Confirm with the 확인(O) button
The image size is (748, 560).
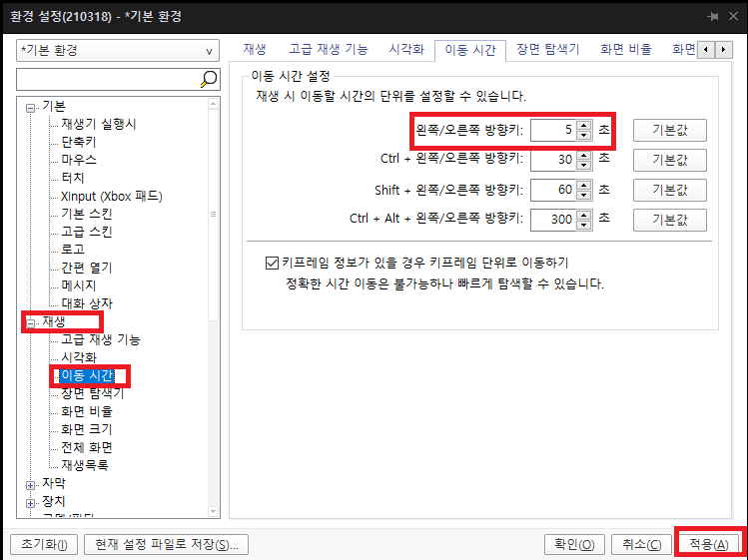[574, 544]
